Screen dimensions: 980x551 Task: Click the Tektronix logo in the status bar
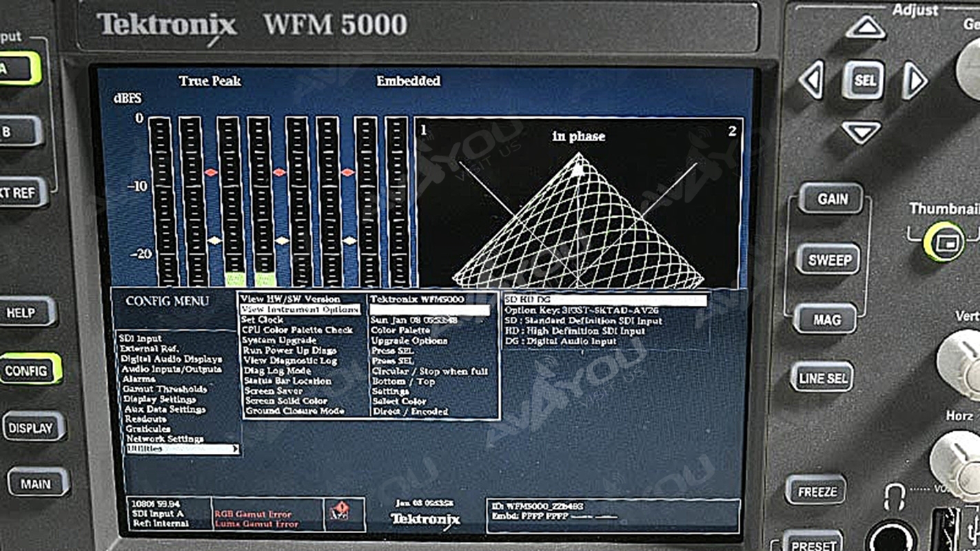tap(425, 519)
